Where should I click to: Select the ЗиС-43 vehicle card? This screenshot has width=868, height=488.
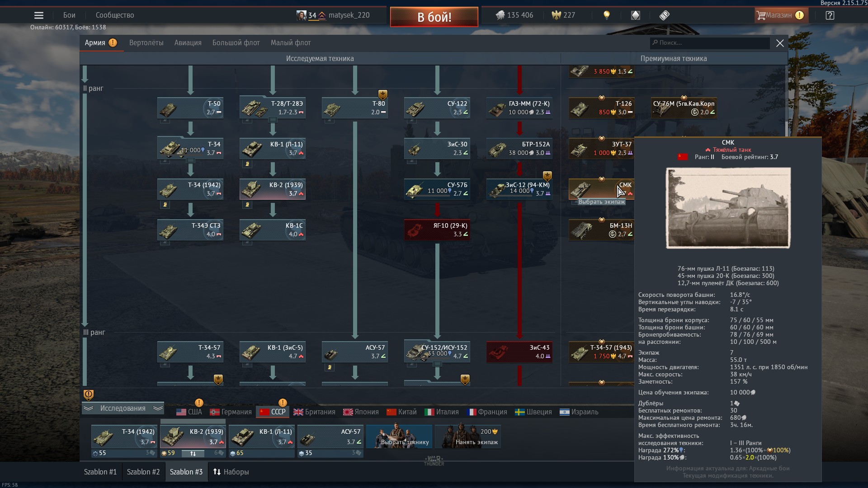point(519,352)
